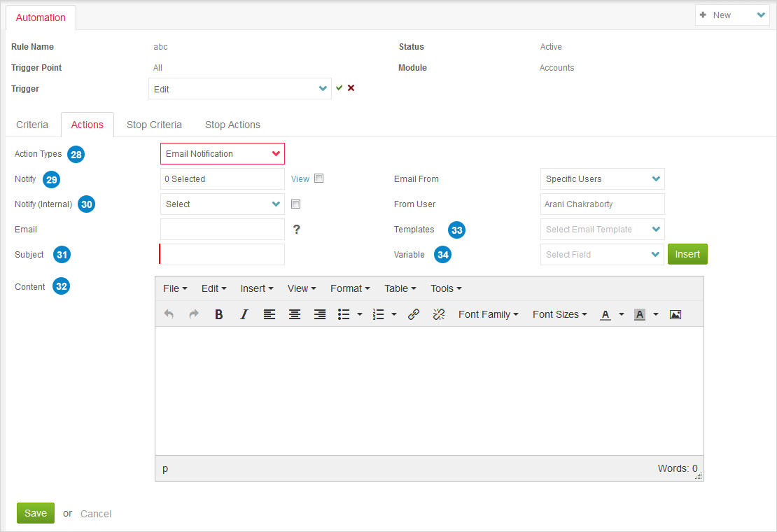
Task: Expand bullet list style options arrow
Action: (360, 314)
